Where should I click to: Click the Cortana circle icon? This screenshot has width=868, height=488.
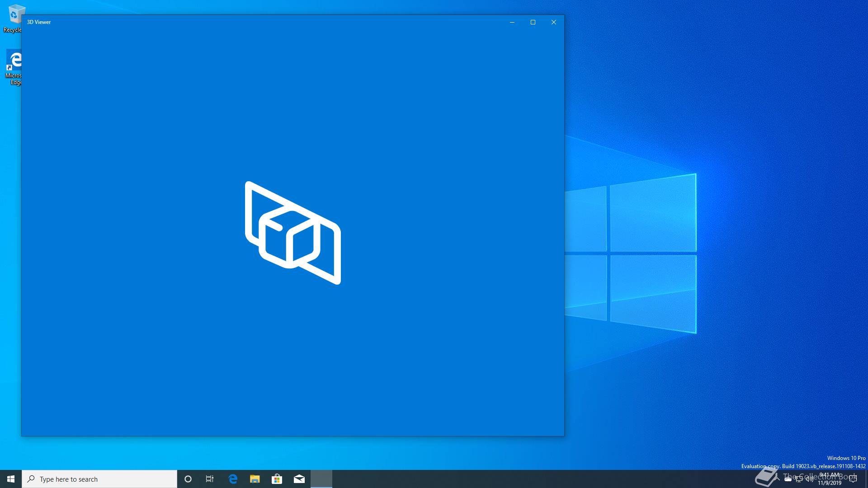click(188, 479)
